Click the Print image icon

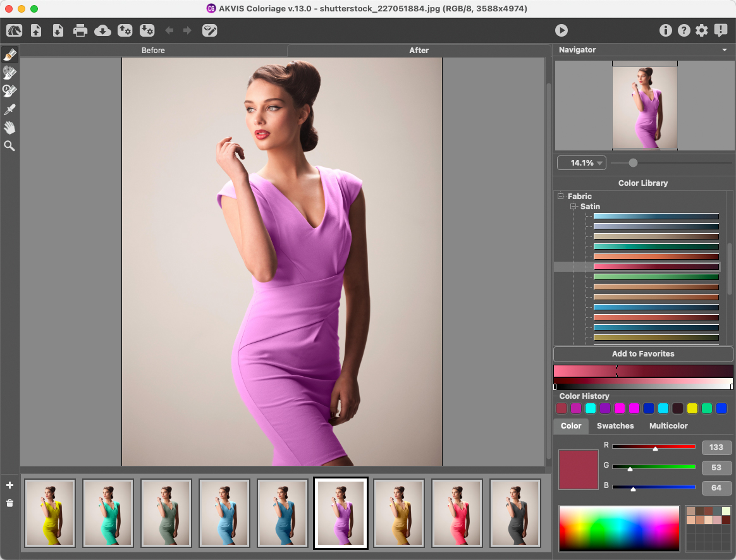coord(80,30)
